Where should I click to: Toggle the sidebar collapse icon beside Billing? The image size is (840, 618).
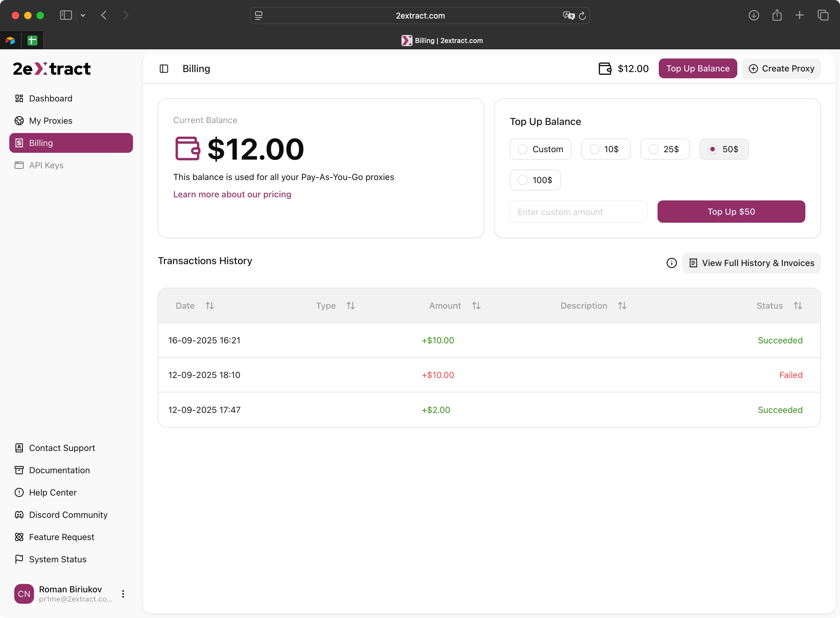pos(164,69)
